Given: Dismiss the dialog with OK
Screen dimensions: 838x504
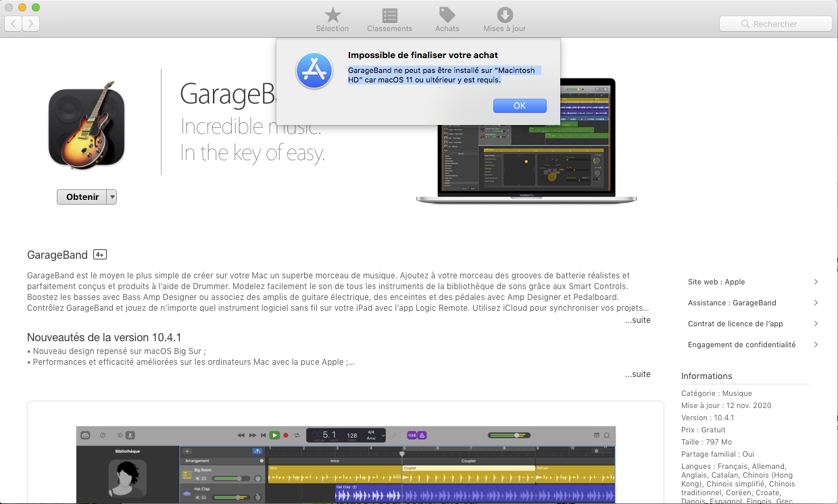Looking at the screenshot, I should [x=520, y=105].
